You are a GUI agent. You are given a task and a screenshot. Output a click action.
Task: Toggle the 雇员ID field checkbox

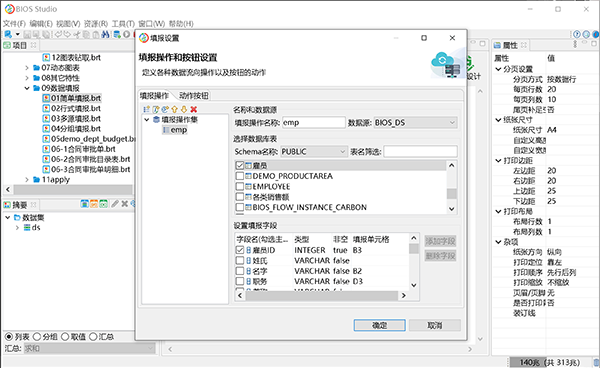240,250
